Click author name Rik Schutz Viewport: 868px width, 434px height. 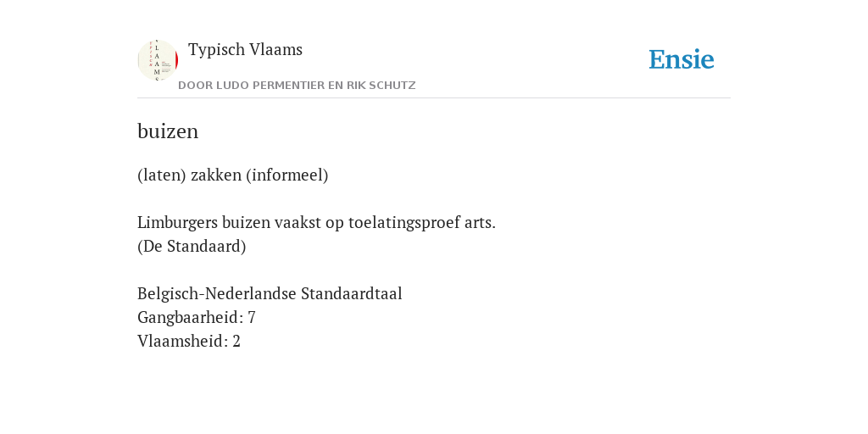[381, 86]
